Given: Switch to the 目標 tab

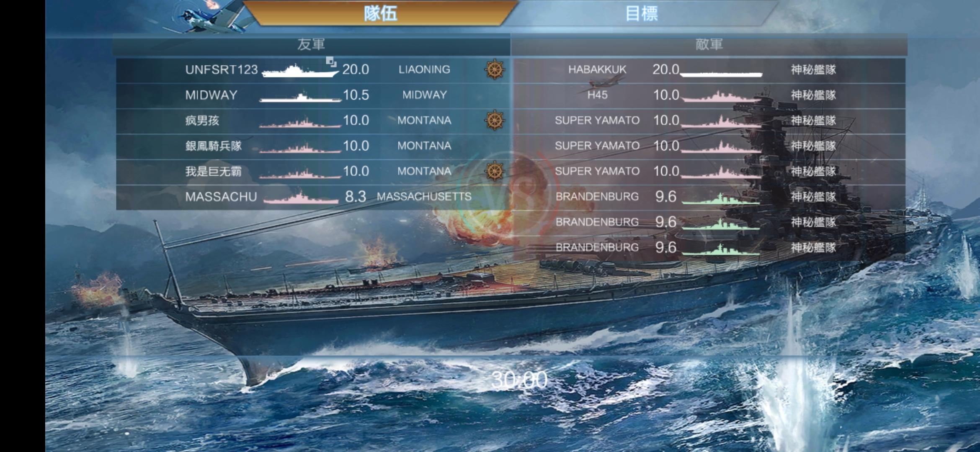Looking at the screenshot, I should pos(641,14).
